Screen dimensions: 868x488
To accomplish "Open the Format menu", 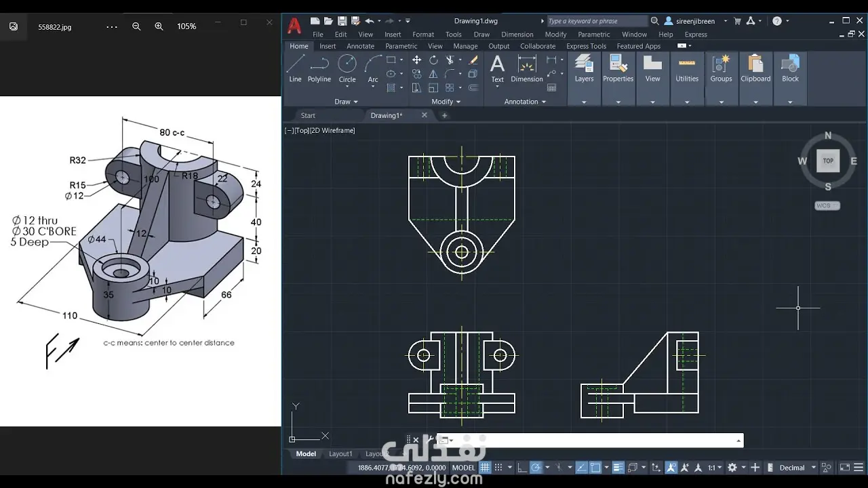I will 423,35.
